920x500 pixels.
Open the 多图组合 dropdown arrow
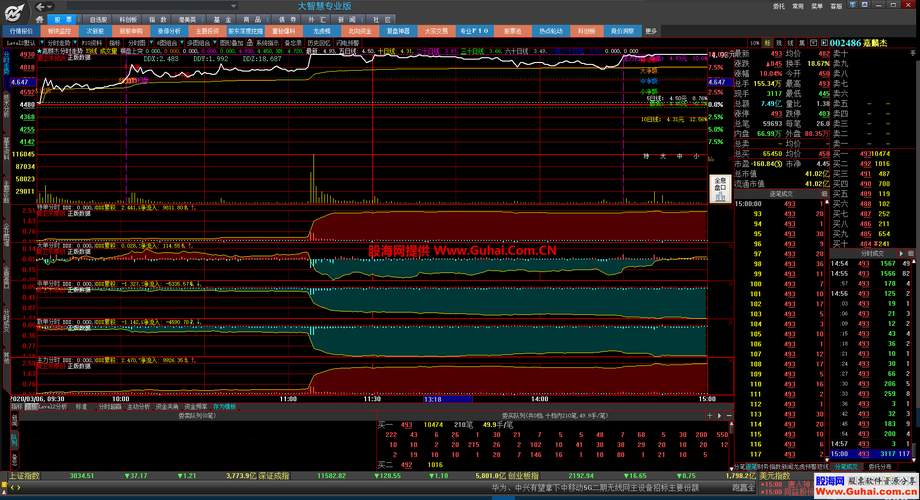(215, 43)
